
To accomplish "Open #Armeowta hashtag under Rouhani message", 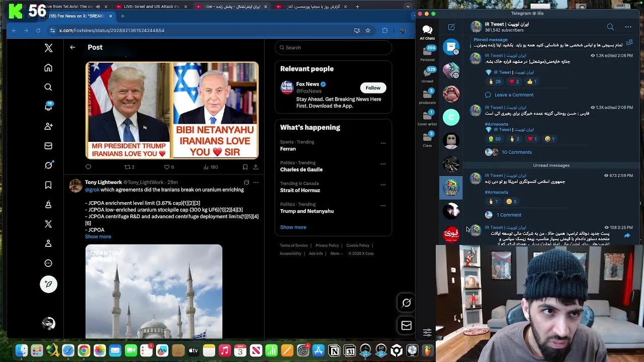I will point(497,124).
